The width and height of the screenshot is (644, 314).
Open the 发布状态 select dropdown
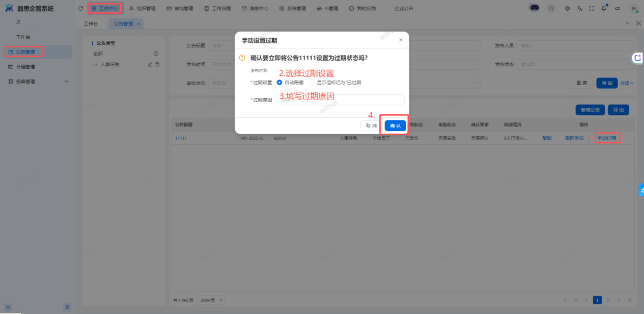575,65
